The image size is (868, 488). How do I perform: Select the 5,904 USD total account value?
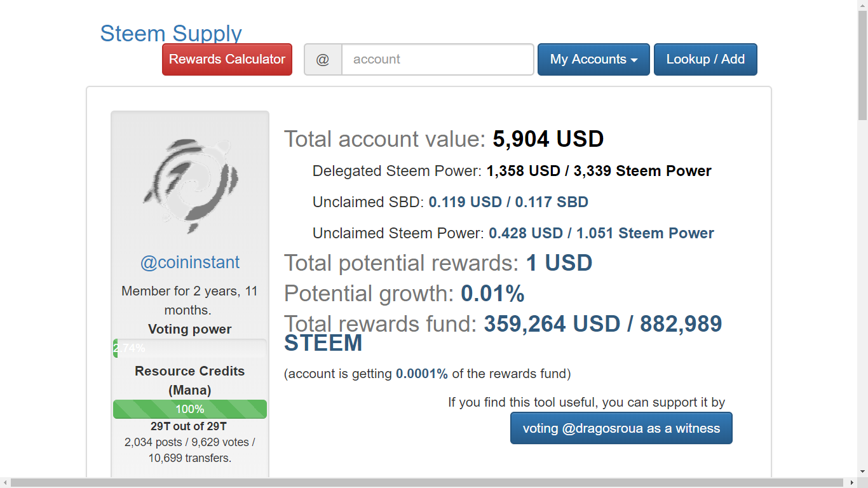[548, 139]
